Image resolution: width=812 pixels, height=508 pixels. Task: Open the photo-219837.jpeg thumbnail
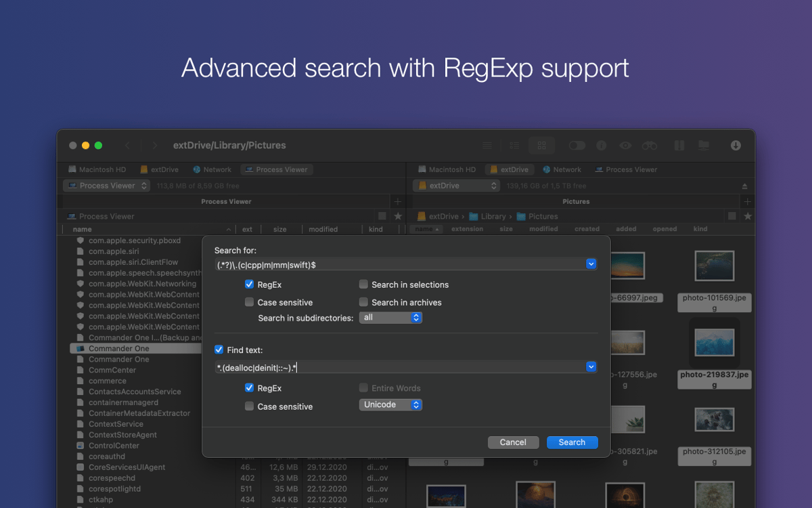coord(714,343)
